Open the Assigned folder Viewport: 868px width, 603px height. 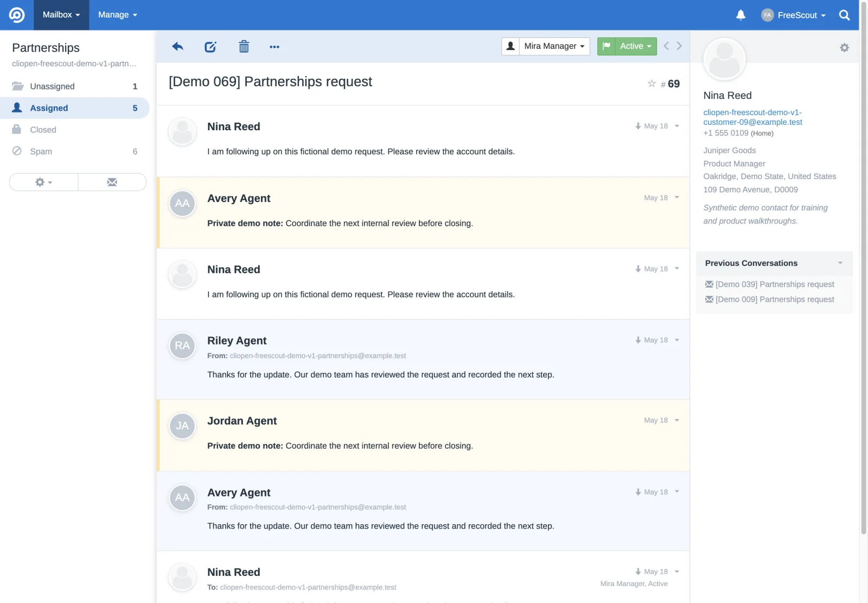(x=75, y=108)
